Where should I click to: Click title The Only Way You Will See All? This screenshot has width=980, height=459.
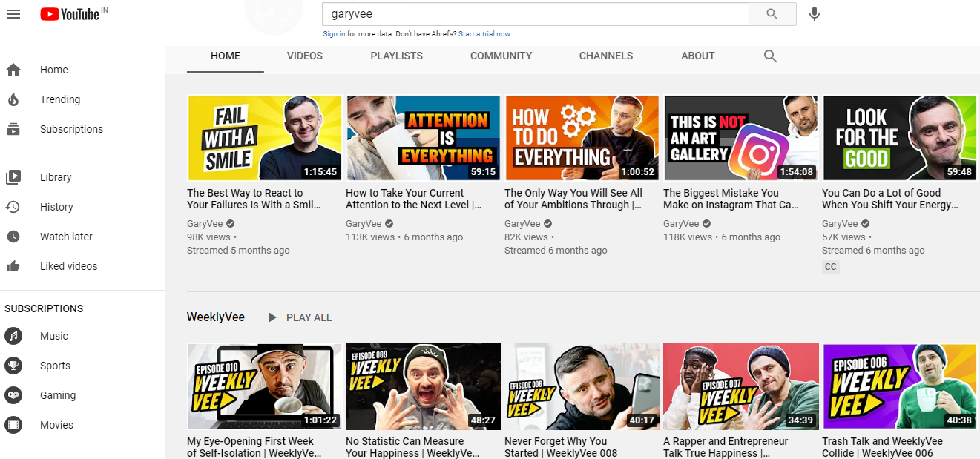point(573,199)
